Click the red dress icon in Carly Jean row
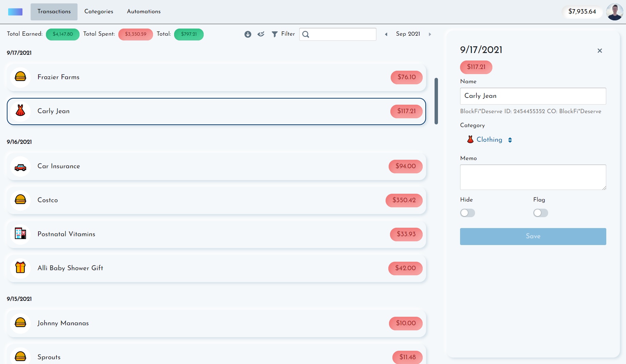The height and width of the screenshot is (364, 626). (x=20, y=111)
